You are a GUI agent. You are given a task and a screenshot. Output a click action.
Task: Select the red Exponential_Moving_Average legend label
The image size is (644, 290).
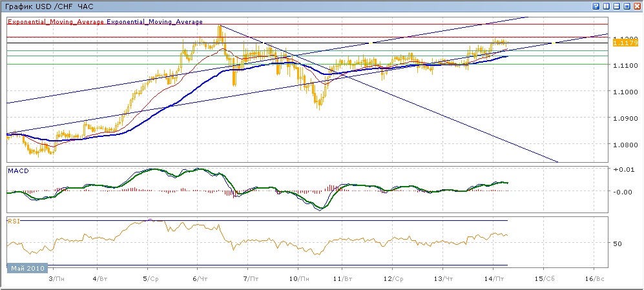[56, 21]
